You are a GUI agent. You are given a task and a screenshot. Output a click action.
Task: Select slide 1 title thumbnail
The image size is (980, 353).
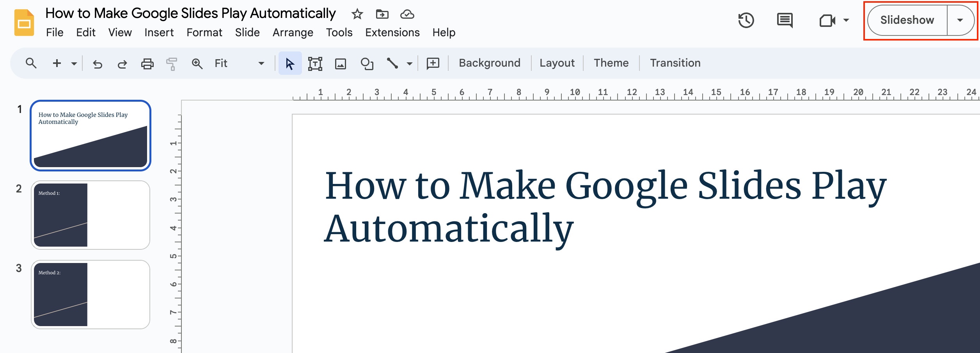[91, 136]
